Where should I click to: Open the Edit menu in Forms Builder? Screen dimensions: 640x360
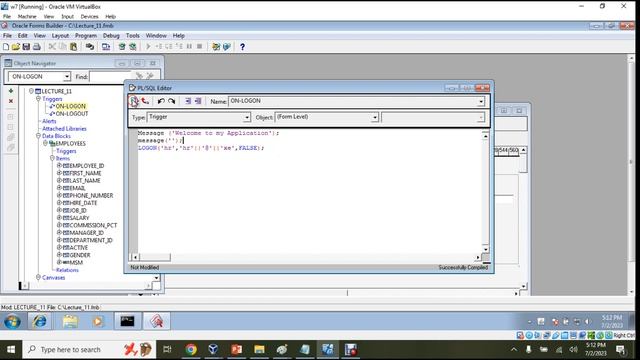(22, 36)
